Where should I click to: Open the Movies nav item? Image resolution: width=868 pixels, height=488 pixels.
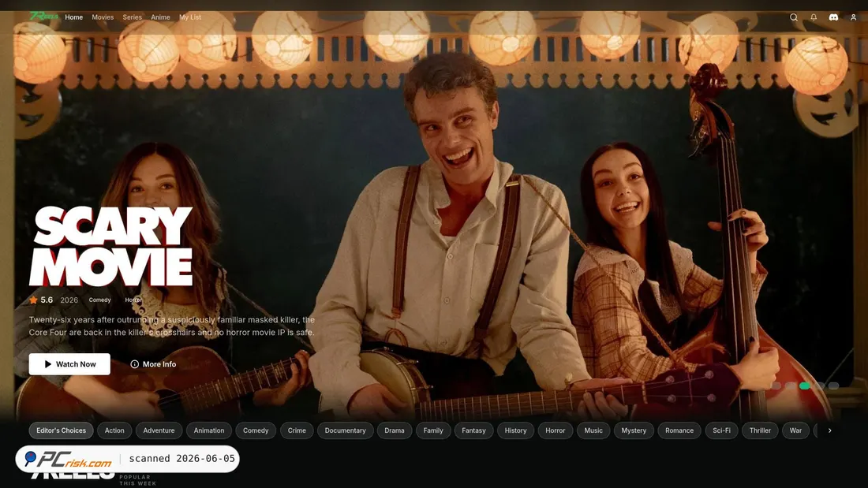[103, 17]
